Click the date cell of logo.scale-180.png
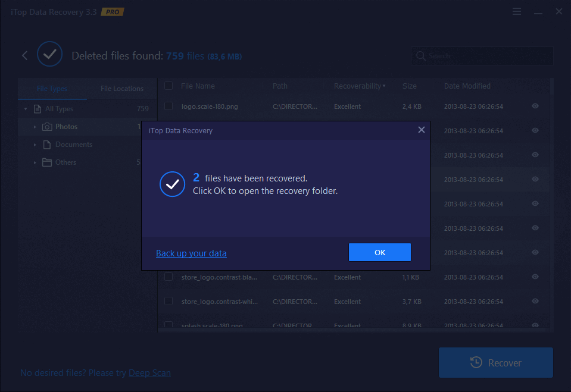Screen dimensions: 571x392 [x=473, y=106]
